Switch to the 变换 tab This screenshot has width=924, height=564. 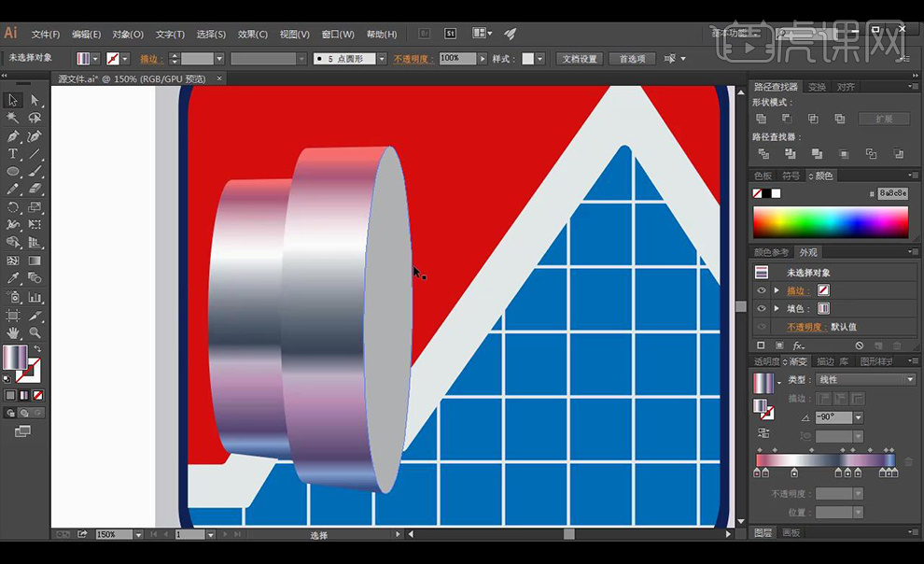(817, 87)
